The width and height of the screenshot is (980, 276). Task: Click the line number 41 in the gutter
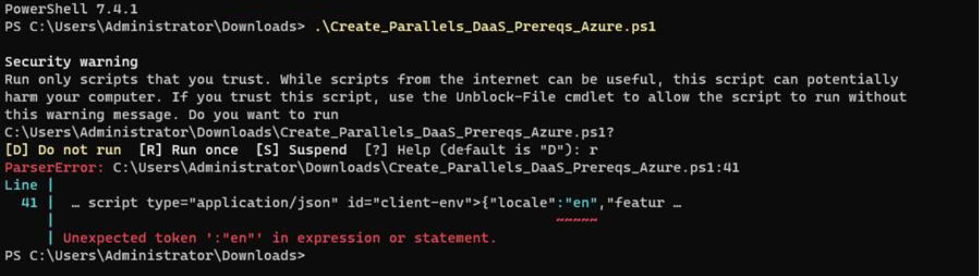(29, 202)
